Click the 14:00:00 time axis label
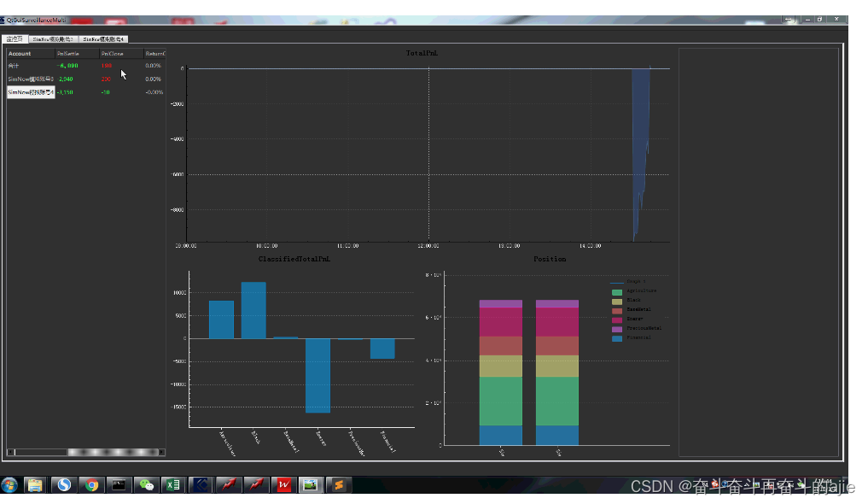Screen dimensions: 868x504 pyautogui.click(x=590, y=245)
